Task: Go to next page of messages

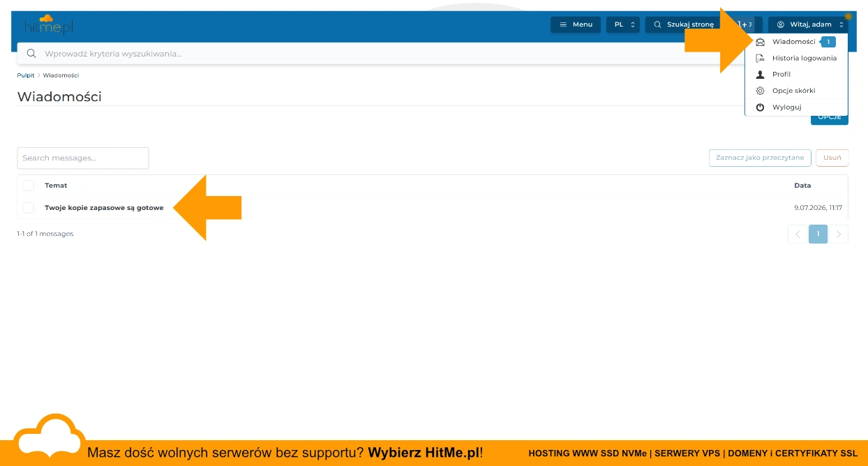Action: [839, 234]
